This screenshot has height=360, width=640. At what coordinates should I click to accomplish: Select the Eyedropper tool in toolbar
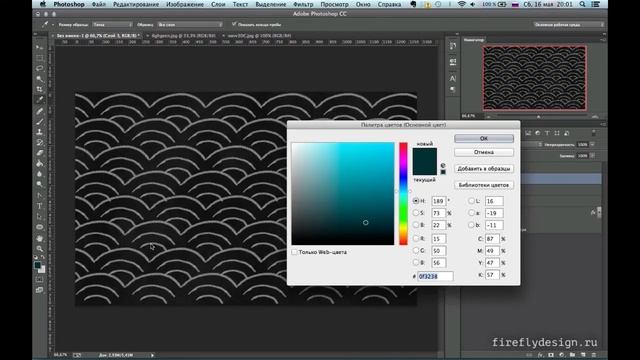click(40, 100)
